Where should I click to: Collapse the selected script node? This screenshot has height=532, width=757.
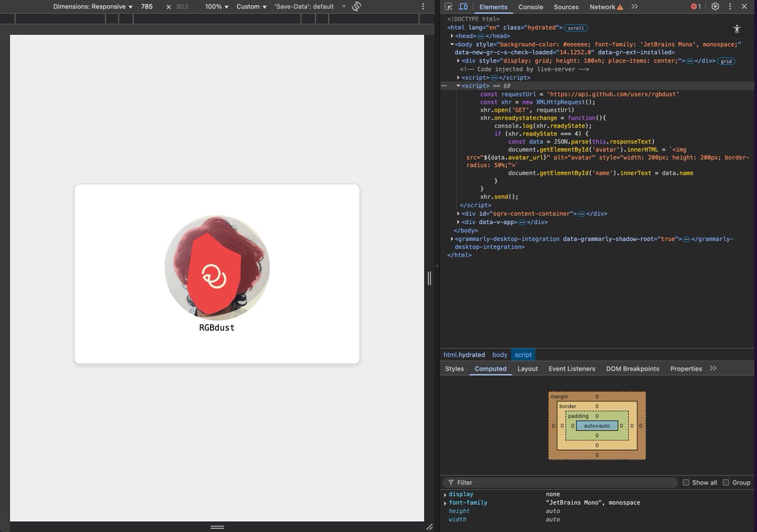[459, 85]
